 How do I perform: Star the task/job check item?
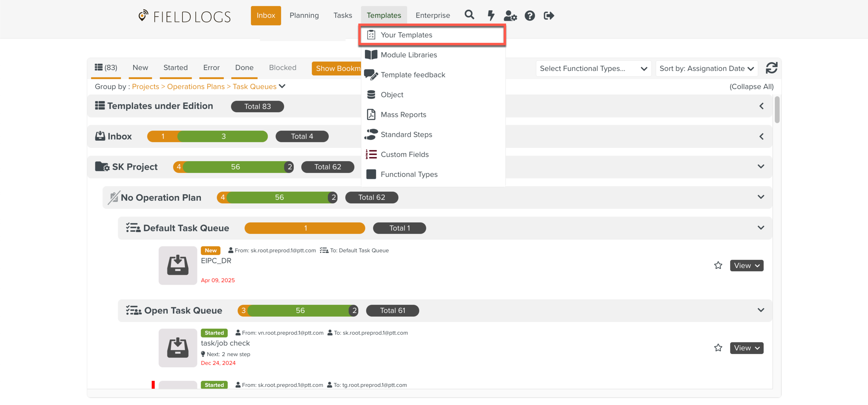tap(718, 348)
